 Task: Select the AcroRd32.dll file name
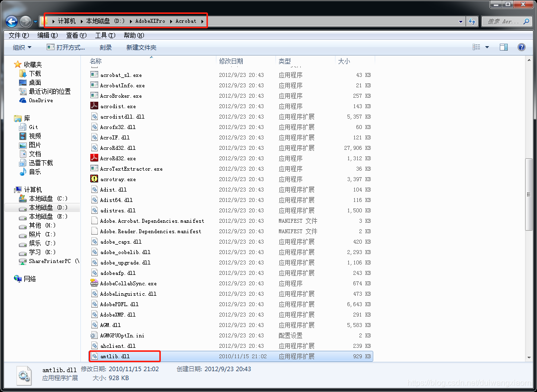[118, 148]
